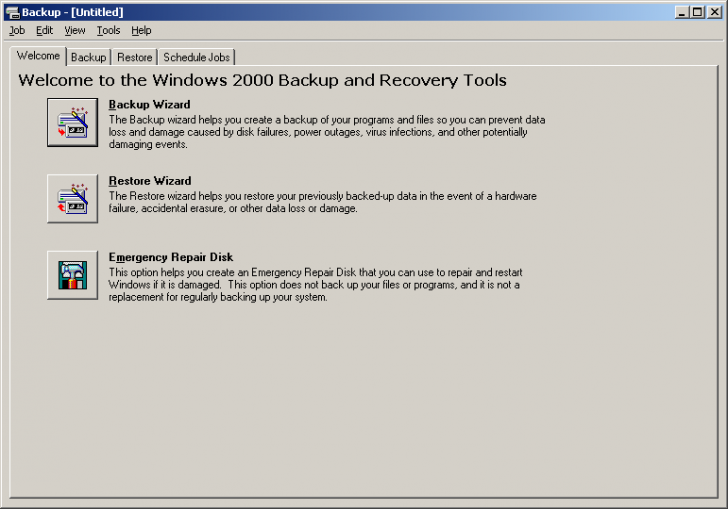Viewport: 728px width, 509px height.
Task: Open the Tools menu
Action: [108, 31]
